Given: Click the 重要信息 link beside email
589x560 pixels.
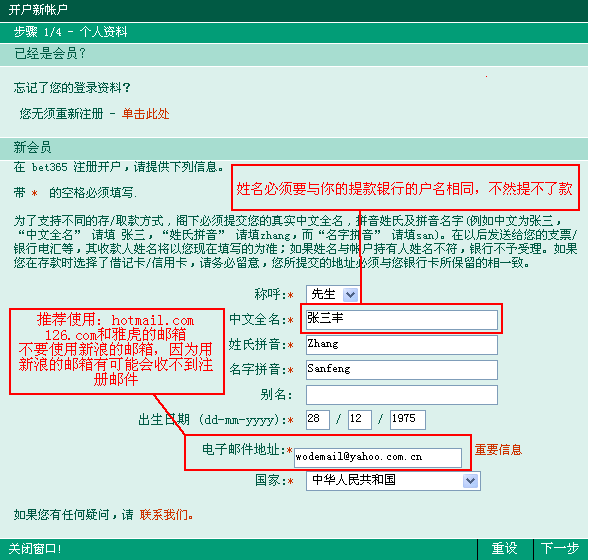Looking at the screenshot, I should click(x=498, y=450).
